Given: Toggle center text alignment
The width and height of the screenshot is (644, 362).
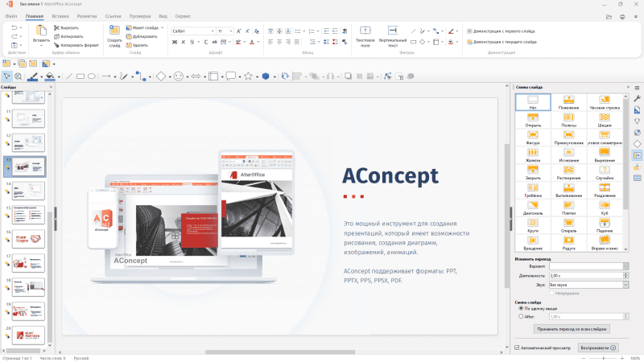Looking at the screenshot, I should (x=279, y=42).
